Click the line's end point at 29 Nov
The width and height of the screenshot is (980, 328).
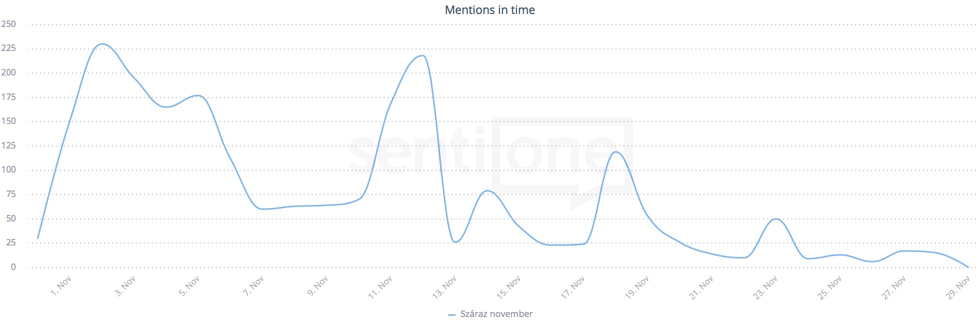(968, 267)
